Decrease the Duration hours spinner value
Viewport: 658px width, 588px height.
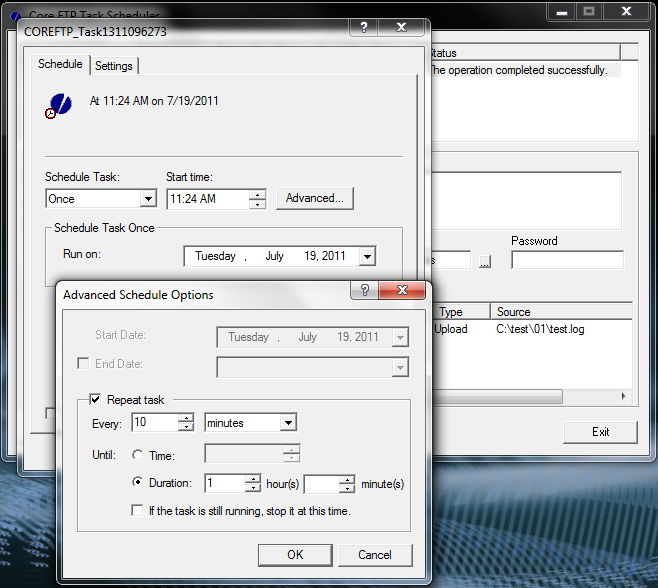252,489
